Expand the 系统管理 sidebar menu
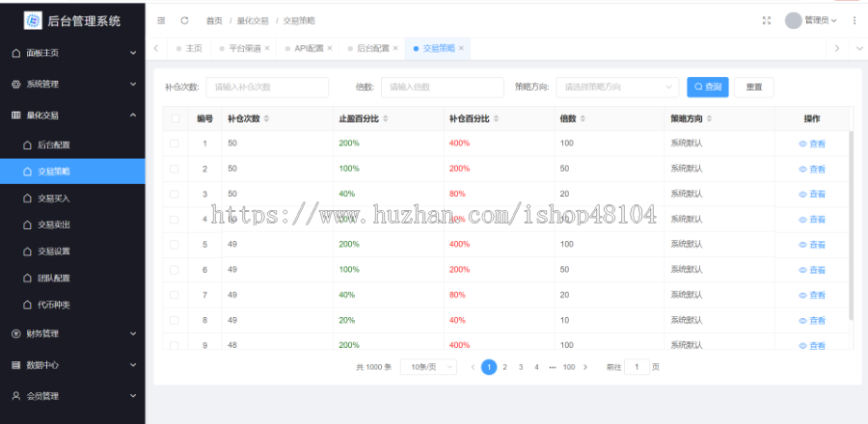 pos(72,84)
